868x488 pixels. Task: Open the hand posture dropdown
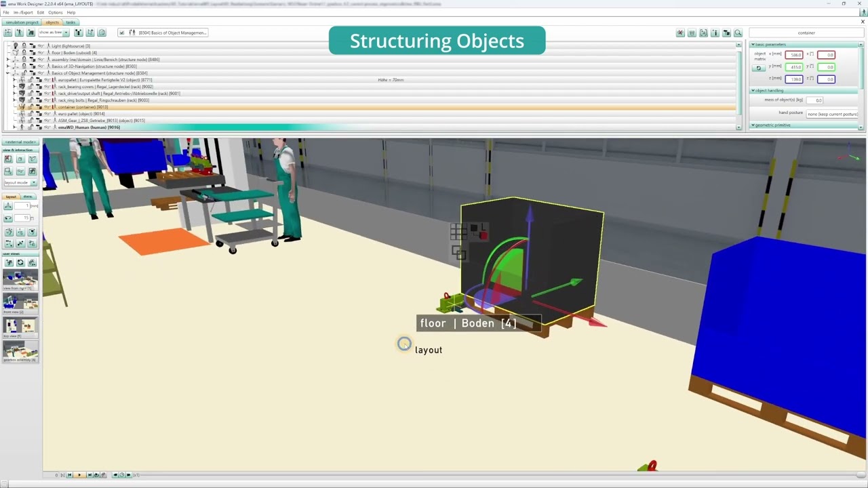point(832,114)
